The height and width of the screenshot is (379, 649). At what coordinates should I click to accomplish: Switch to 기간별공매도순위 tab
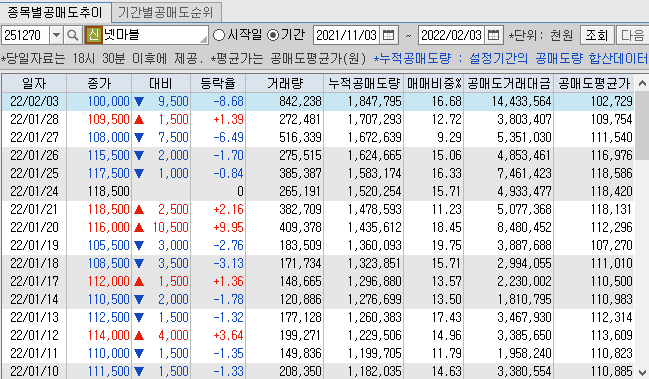(x=166, y=12)
